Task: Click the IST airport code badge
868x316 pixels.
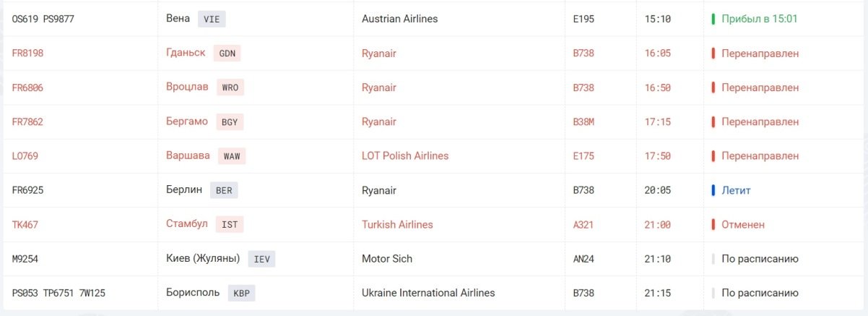Action: pyautogui.click(x=230, y=225)
